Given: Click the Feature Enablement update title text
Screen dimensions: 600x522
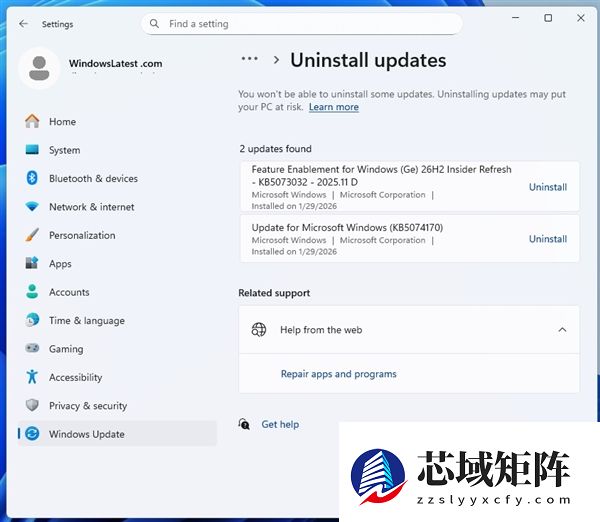Looking at the screenshot, I should tap(382, 175).
